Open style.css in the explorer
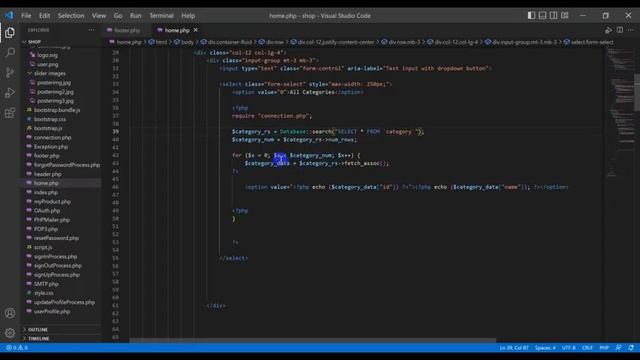 click(43, 293)
